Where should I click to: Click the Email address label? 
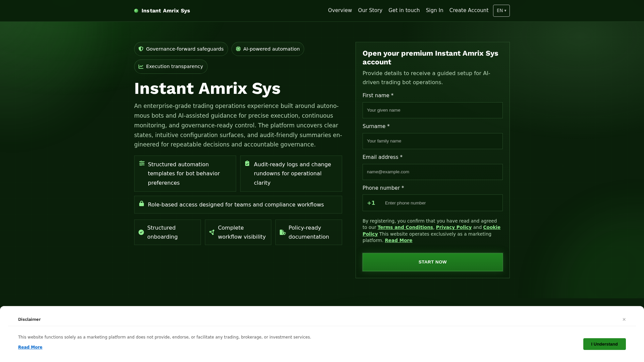click(382, 157)
